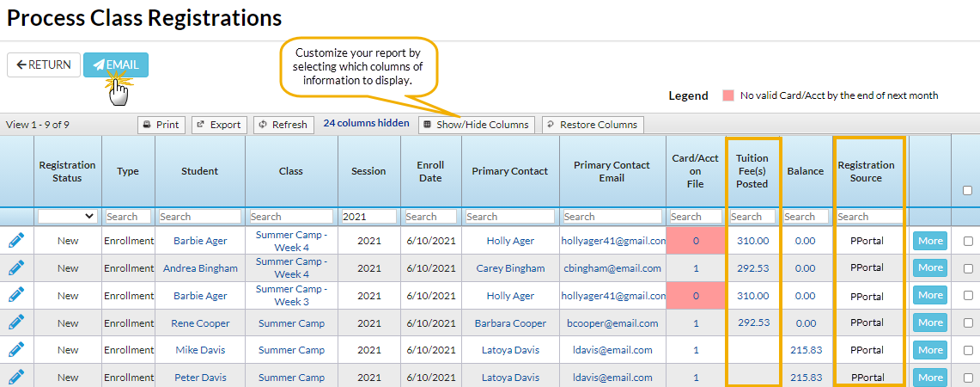This screenshot has height=387, width=980.
Task: Open More for Barbie Ager Week 4
Action: (930, 241)
